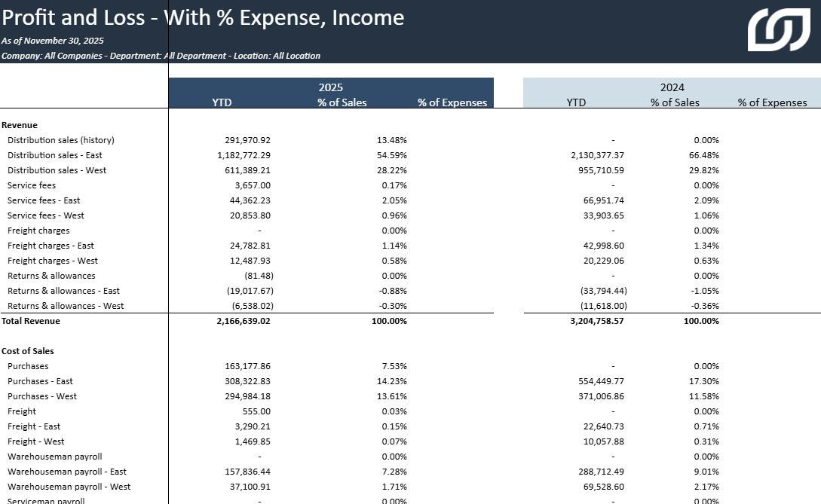This screenshot has height=504, width=821.
Task: Select the '% of Expenses' header under 2024
Action: tap(772, 102)
